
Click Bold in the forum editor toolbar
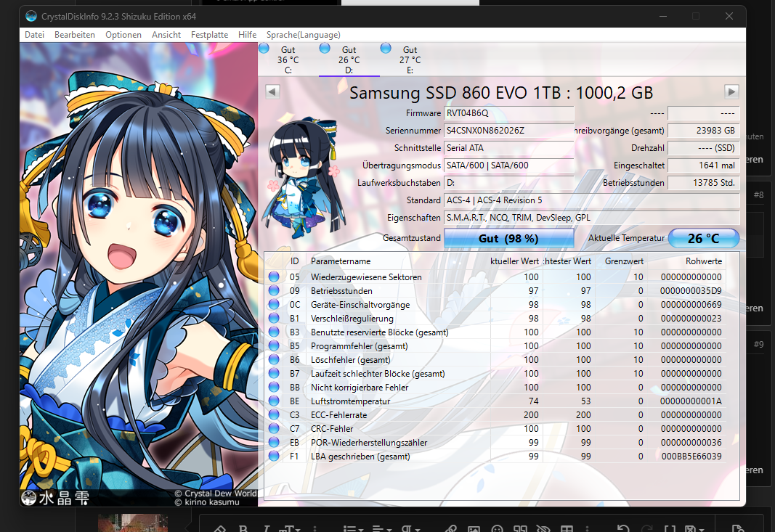coord(243,528)
